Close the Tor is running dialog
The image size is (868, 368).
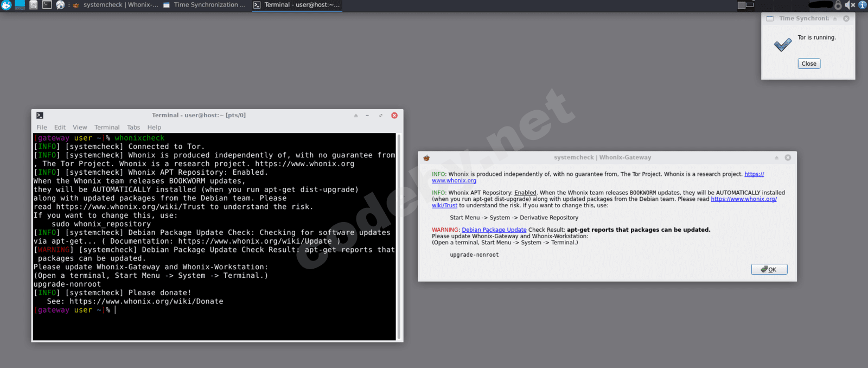[809, 64]
